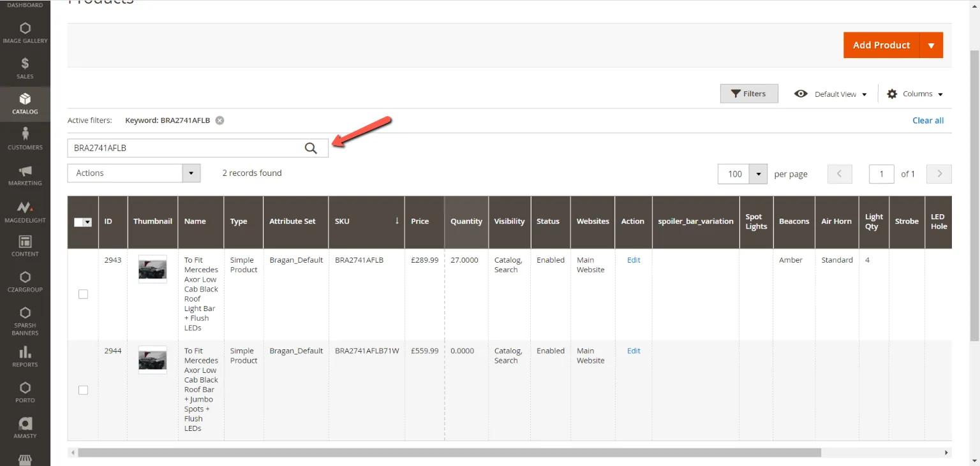Open the Catalog sidebar menu
Viewport: 980px width, 466px height.
click(25, 104)
